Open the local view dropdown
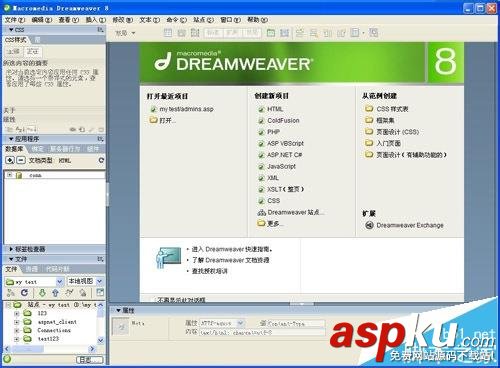The image size is (500, 368). coord(99,281)
